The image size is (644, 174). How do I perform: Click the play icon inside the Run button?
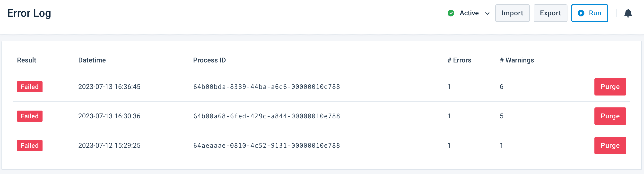(582, 13)
